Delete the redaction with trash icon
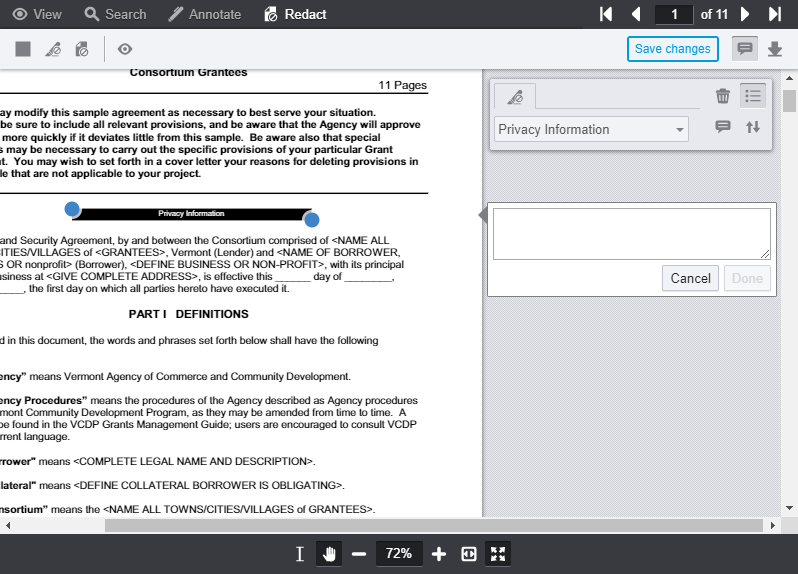The width and height of the screenshot is (798, 574). (x=723, y=96)
